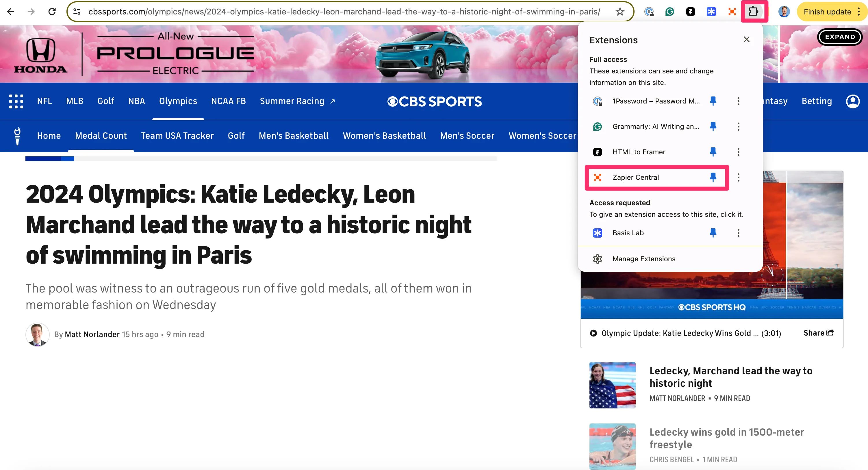Open Ledecky wins gold 1500-meter freestyle thumbnail
Image resolution: width=868 pixels, height=470 pixels.
pyautogui.click(x=612, y=446)
